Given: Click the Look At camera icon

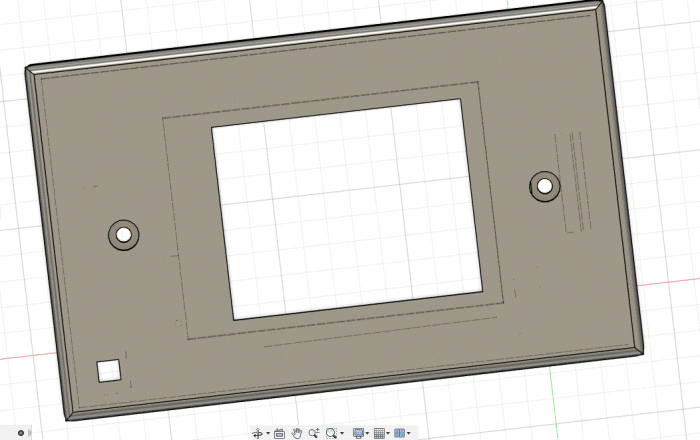Looking at the screenshot, I should click(279, 433).
